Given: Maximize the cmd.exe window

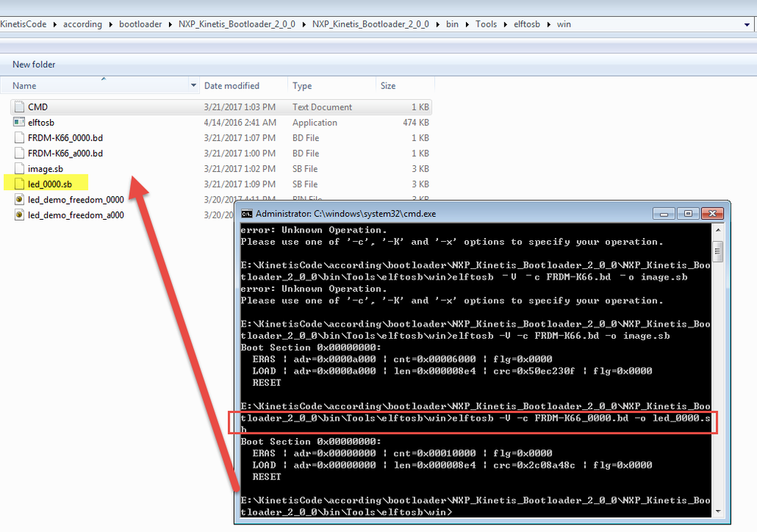Looking at the screenshot, I should point(688,214).
